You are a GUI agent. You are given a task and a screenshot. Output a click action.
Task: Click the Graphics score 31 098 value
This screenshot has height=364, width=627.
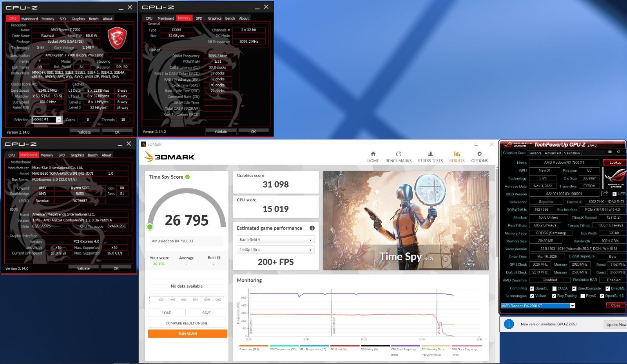275,185
